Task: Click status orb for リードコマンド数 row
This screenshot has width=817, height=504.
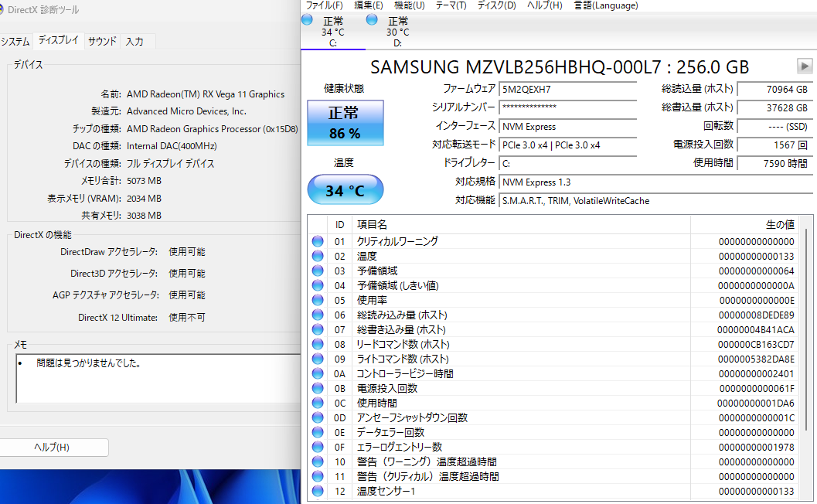Action: pyautogui.click(x=318, y=344)
